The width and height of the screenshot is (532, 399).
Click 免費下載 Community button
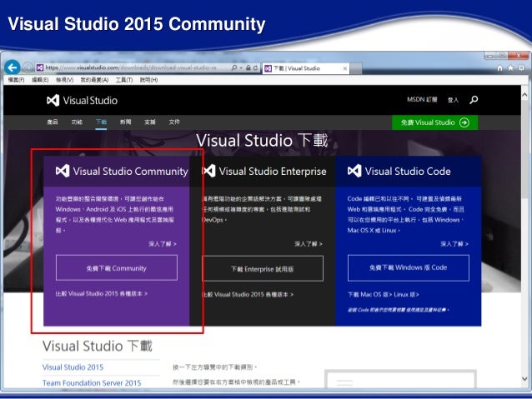pos(117,268)
